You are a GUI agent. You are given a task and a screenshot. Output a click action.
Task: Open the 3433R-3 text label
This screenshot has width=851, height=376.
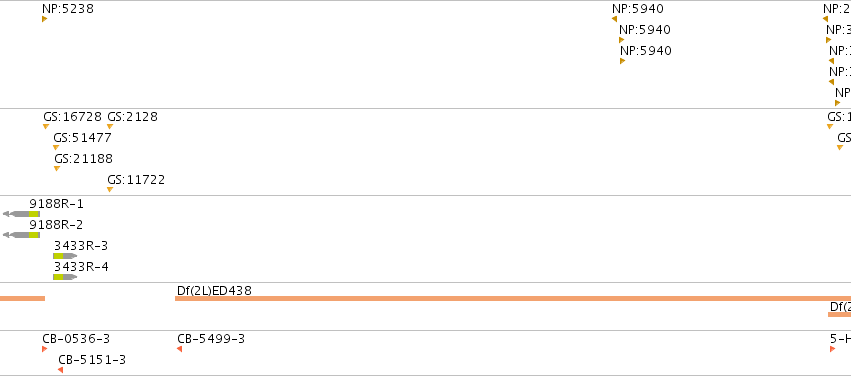(x=81, y=246)
